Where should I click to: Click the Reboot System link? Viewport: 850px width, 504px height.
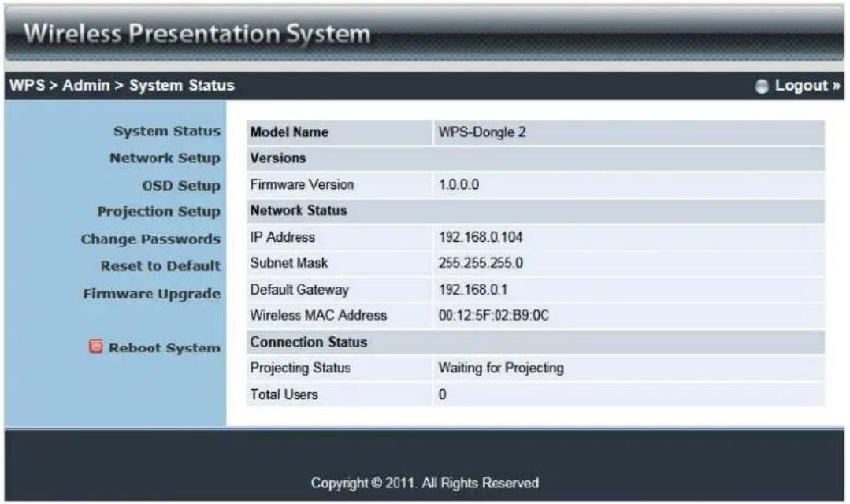click(165, 348)
